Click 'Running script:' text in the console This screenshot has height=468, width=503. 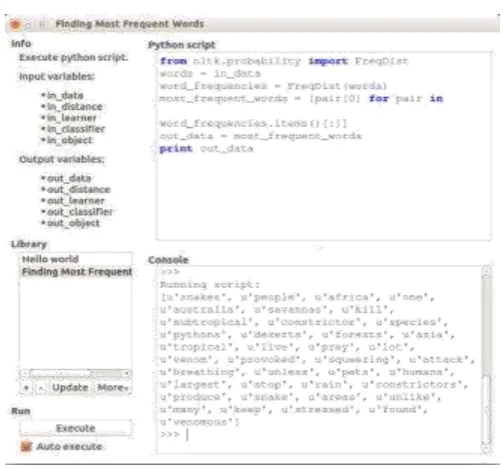(210, 285)
